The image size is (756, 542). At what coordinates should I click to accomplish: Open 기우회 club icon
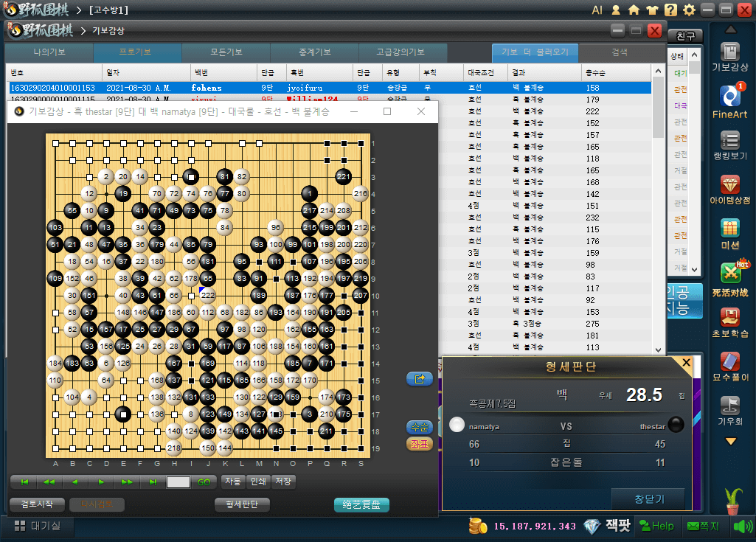click(730, 411)
